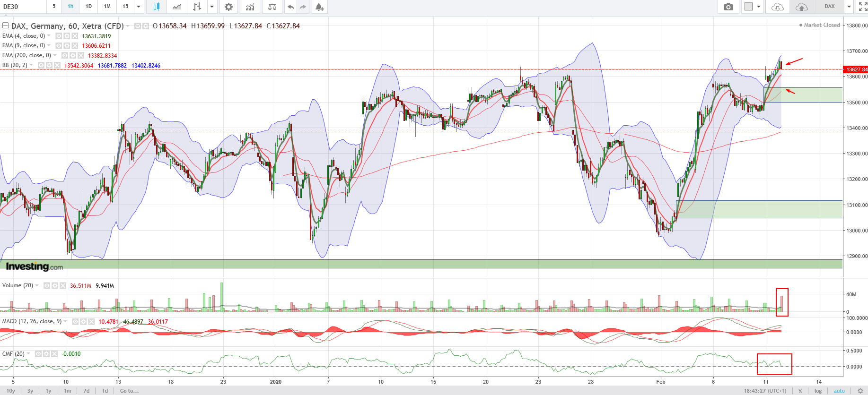Expand CMF (20) options arrow
Image resolution: width=868 pixels, height=395 pixels.
pyautogui.click(x=28, y=353)
